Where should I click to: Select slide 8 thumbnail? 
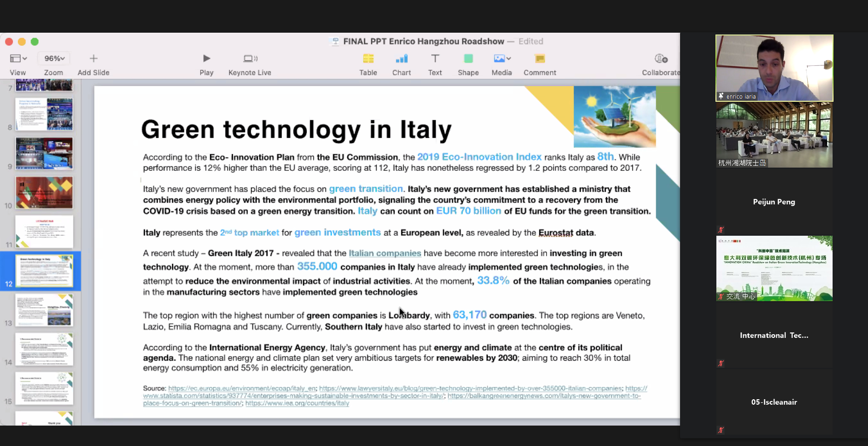coord(44,114)
